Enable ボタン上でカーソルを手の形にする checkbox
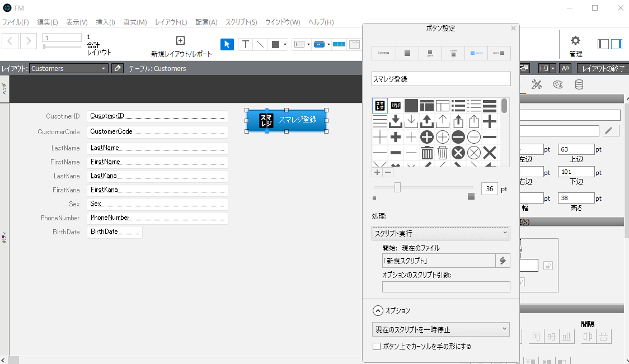Viewport: 629px width, 364px height. tap(377, 346)
